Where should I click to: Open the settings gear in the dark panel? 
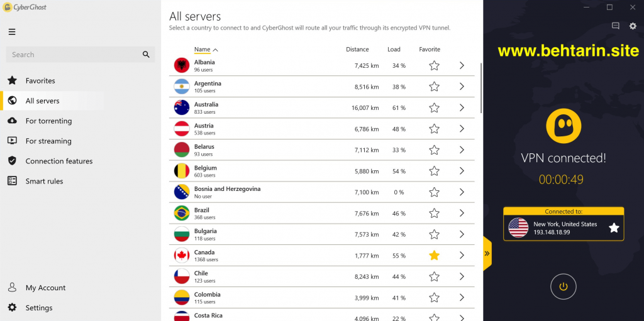click(633, 26)
